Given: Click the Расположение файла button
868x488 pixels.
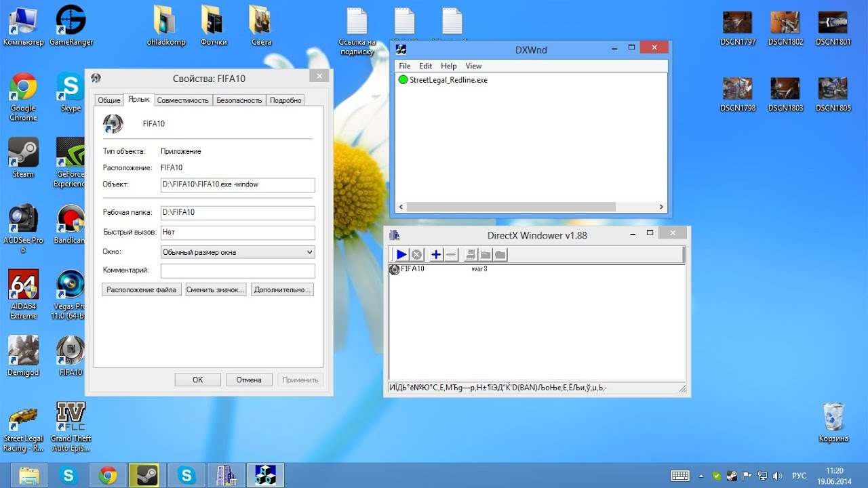Looking at the screenshot, I should point(142,289).
